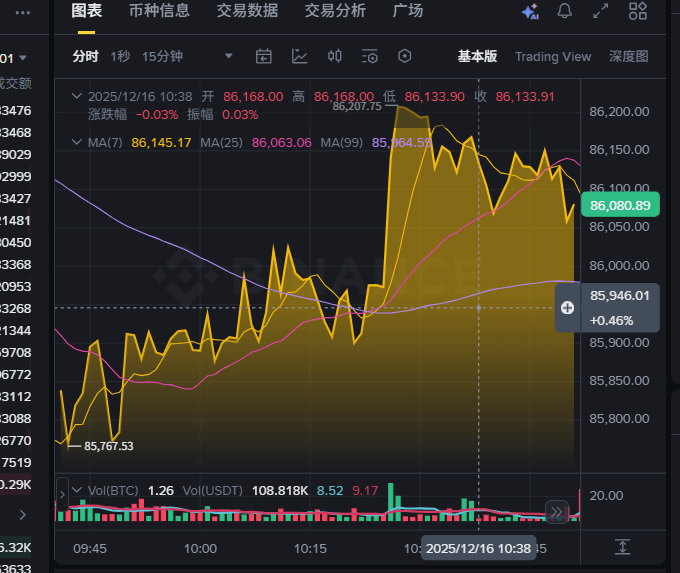The image size is (680, 573).
Task: Select the 分时 interval
Action: [x=85, y=56]
